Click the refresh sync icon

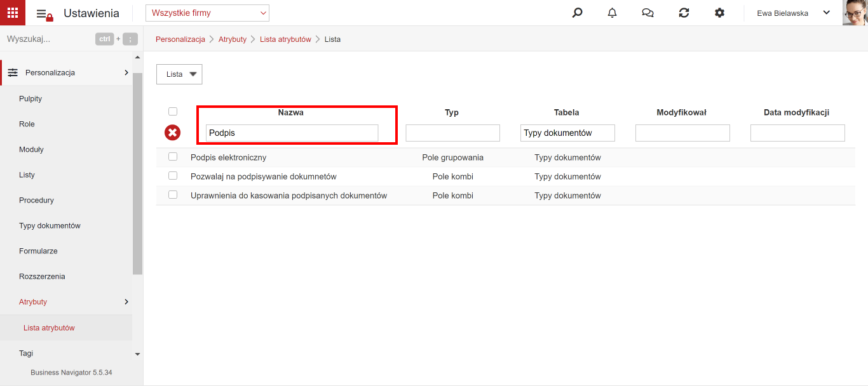pos(684,13)
